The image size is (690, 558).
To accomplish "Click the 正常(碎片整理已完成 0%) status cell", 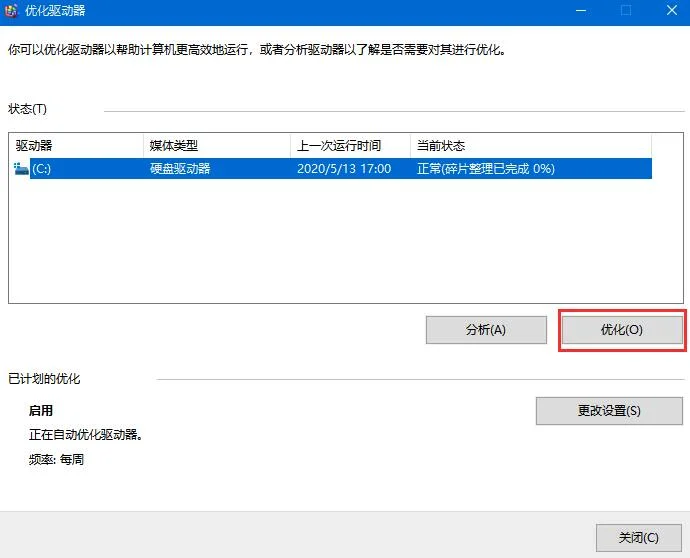I will tap(486, 169).
